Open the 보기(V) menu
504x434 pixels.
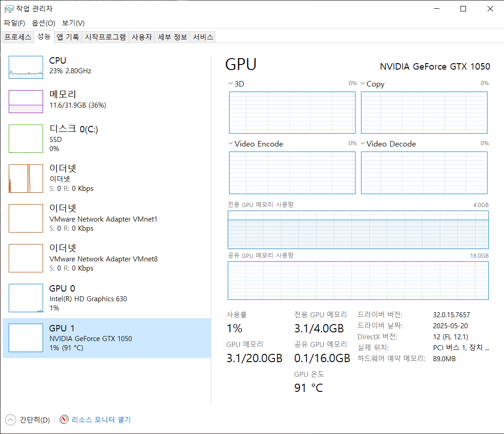73,23
